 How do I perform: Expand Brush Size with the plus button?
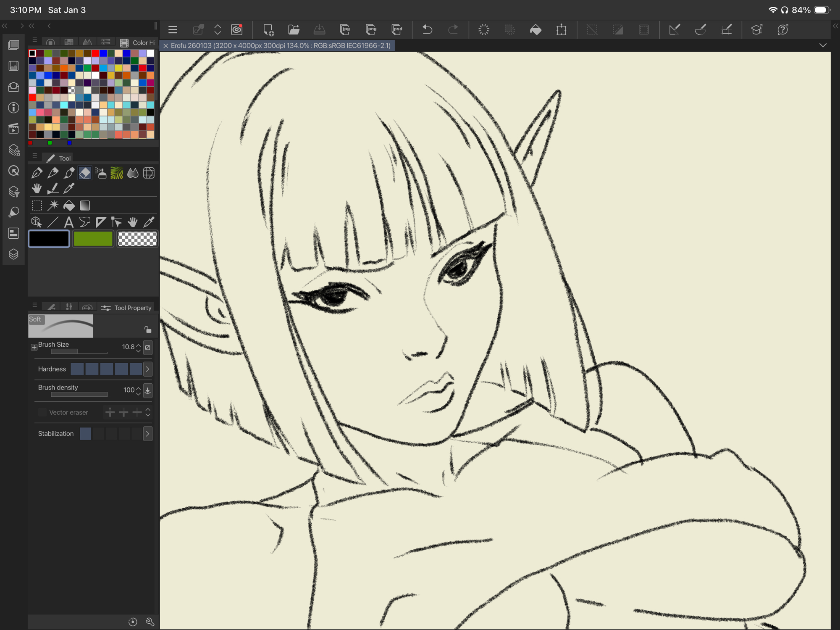pos(34,347)
